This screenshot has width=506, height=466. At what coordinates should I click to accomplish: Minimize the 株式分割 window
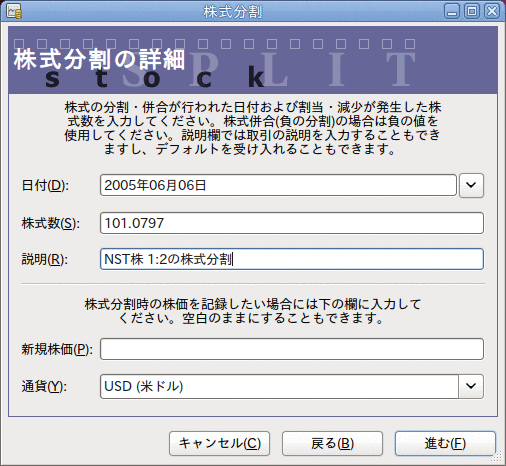pyautogui.click(x=452, y=11)
